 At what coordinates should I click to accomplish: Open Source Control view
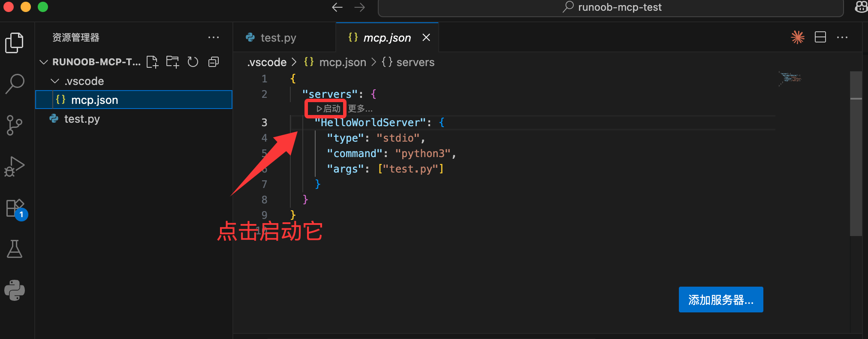coord(15,125)
